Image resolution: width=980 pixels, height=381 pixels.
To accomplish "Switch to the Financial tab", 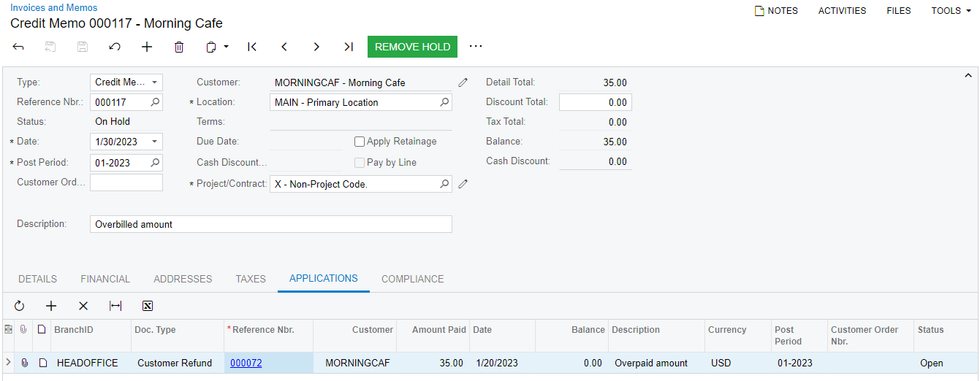I will [105, 279].
